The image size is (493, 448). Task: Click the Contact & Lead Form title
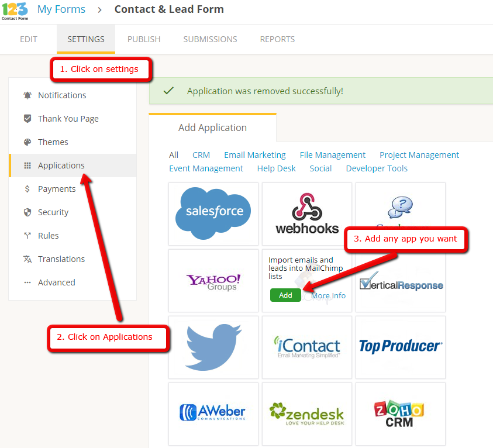pyautogui.click(x=169, y=9)
